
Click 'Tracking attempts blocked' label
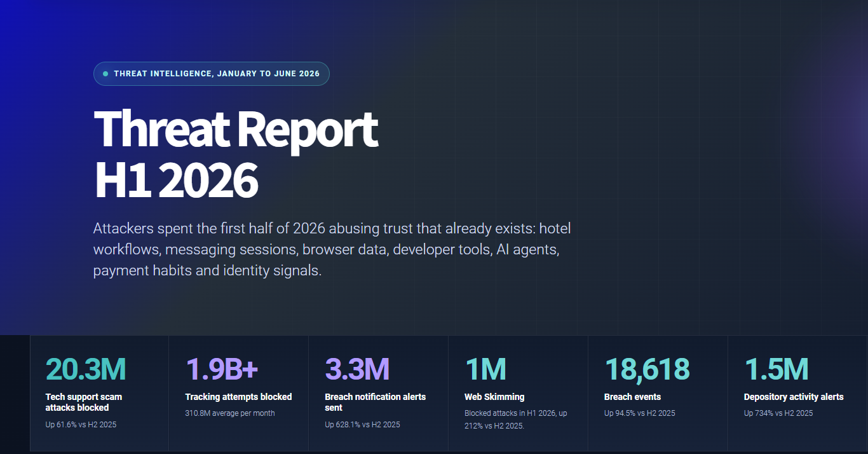tap(238, 397)
